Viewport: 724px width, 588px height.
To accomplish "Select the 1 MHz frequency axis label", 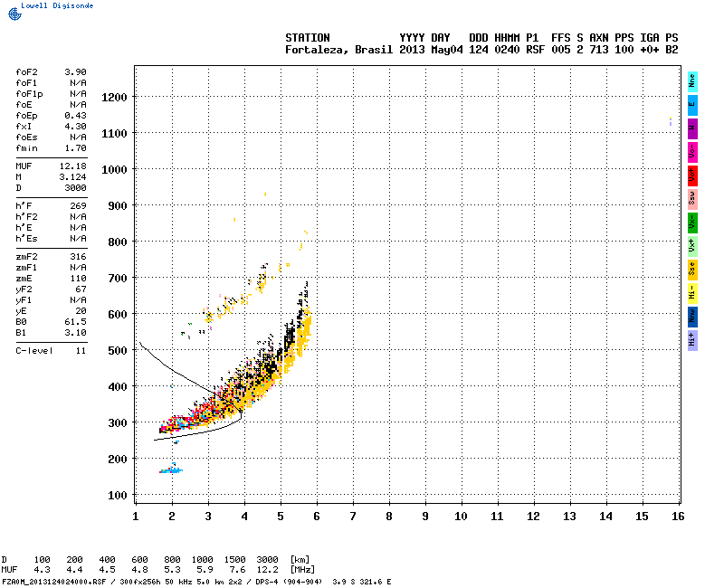I will pyautogui.click(x=135, y=517).
